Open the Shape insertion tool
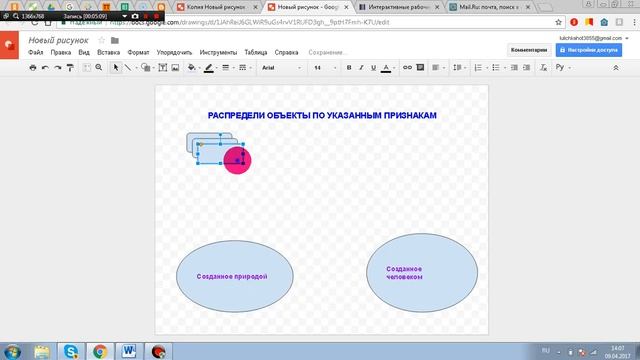640x360 pixels. (145, 67)
